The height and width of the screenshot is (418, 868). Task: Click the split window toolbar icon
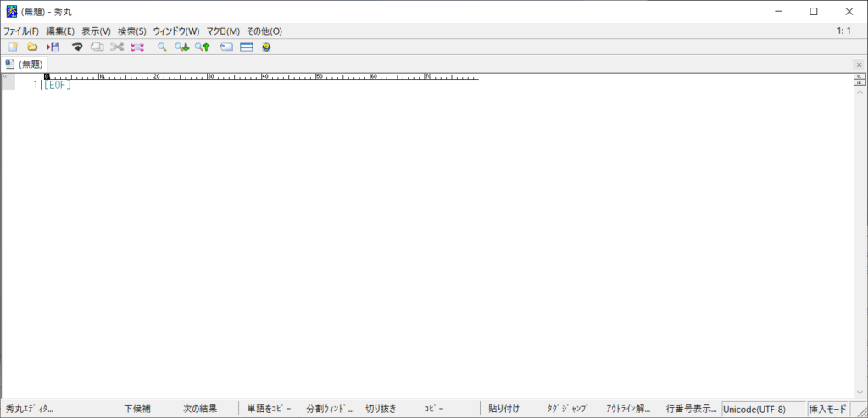pyautogui.click(x=247, y=47)
